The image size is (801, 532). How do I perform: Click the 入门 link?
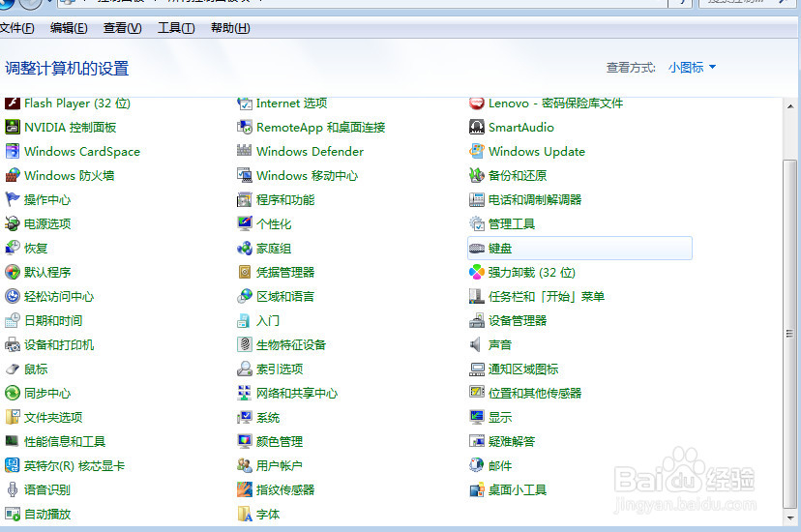[268, 321]
